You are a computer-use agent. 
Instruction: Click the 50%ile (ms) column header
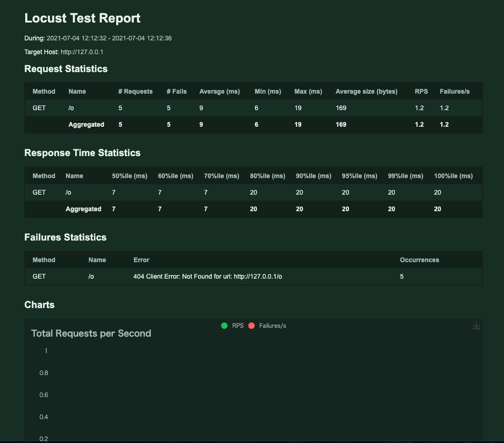click(129, 176)
